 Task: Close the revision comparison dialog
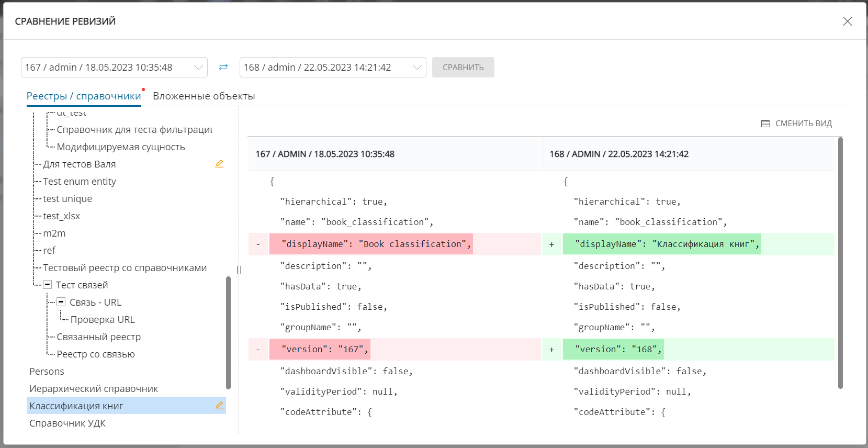pyautogui.click(x=848, y=21)
